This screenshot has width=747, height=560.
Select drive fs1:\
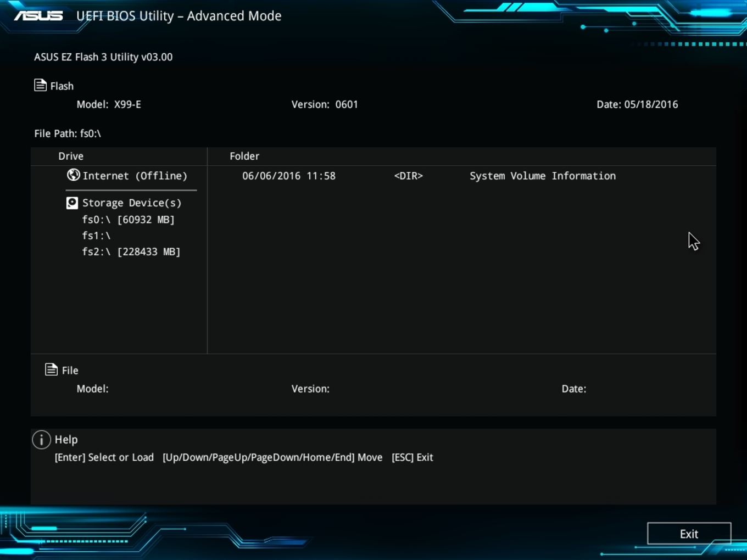pyautogui.click(x=96, y=236)
